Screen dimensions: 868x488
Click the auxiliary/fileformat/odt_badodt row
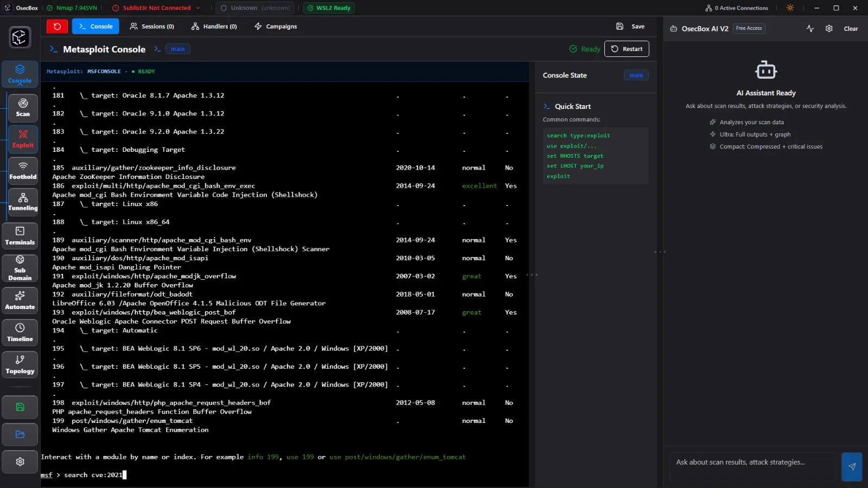point(284,294)
